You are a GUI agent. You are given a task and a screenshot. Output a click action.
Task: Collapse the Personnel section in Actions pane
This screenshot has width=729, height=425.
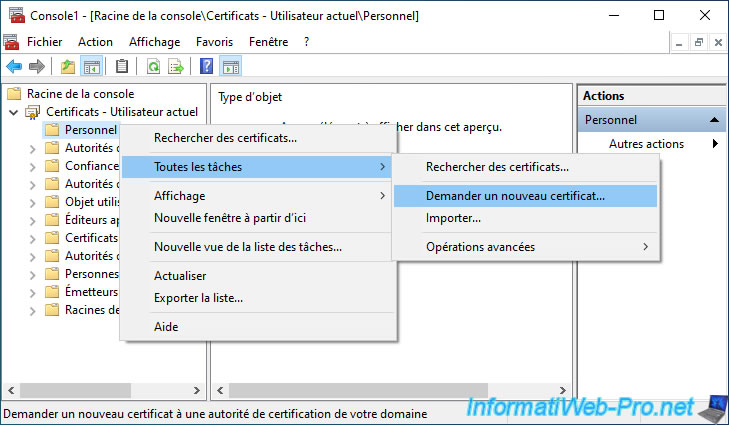coord(715,120)
